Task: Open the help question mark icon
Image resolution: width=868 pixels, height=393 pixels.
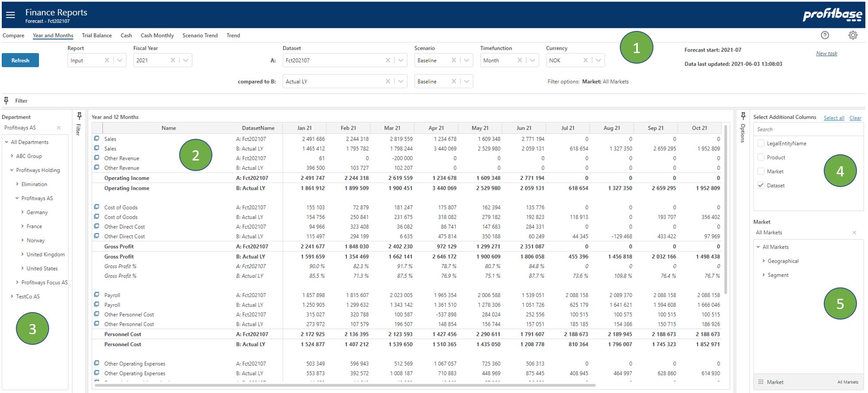Action: (825, 35)
